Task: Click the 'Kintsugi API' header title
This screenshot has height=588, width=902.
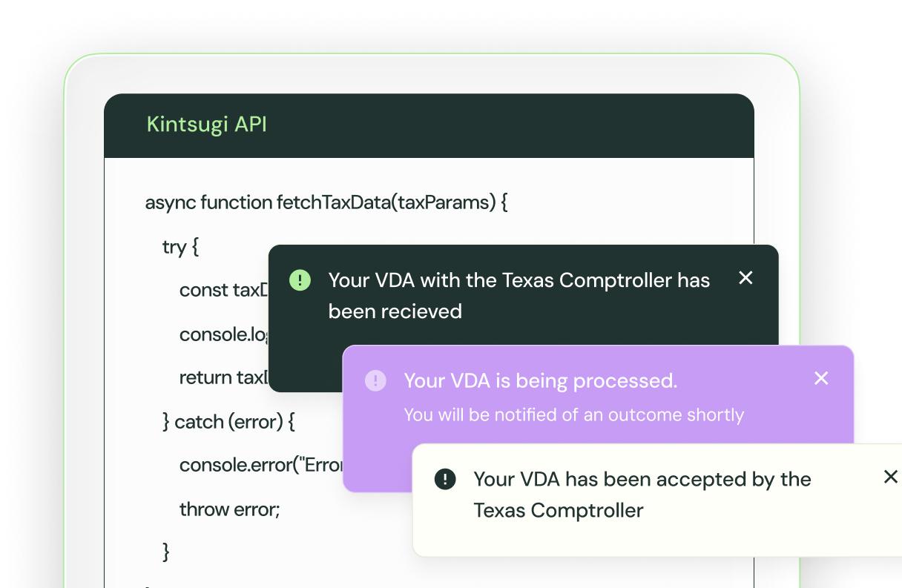Action: tap(206, 124)
